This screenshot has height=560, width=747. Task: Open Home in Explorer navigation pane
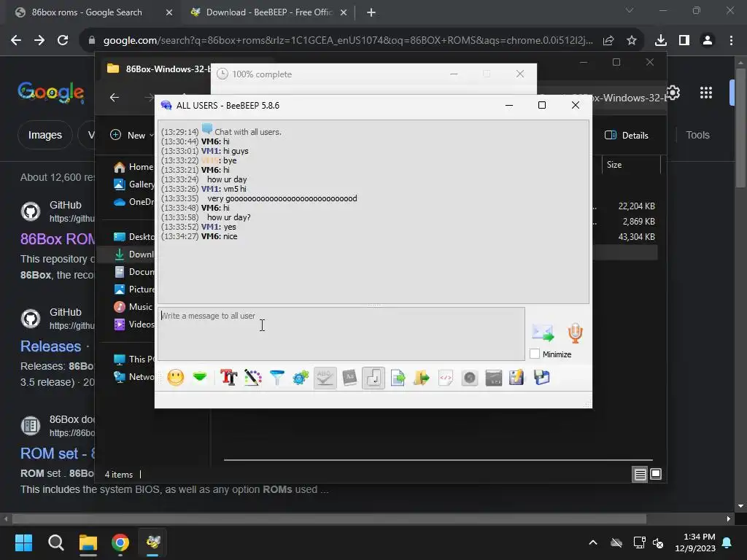point(133,167)
